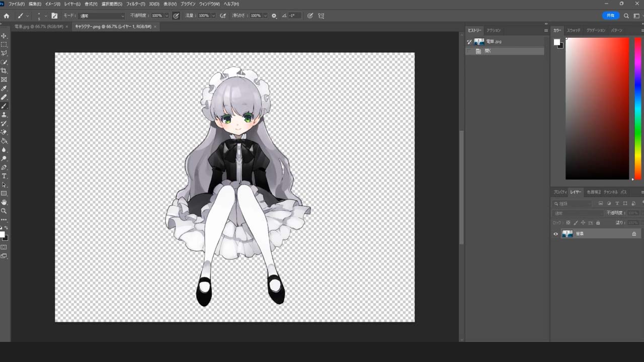Toggle lock transparent pixels in Layers panel
This screenshot has width=644, height=362.
(569, 223)
